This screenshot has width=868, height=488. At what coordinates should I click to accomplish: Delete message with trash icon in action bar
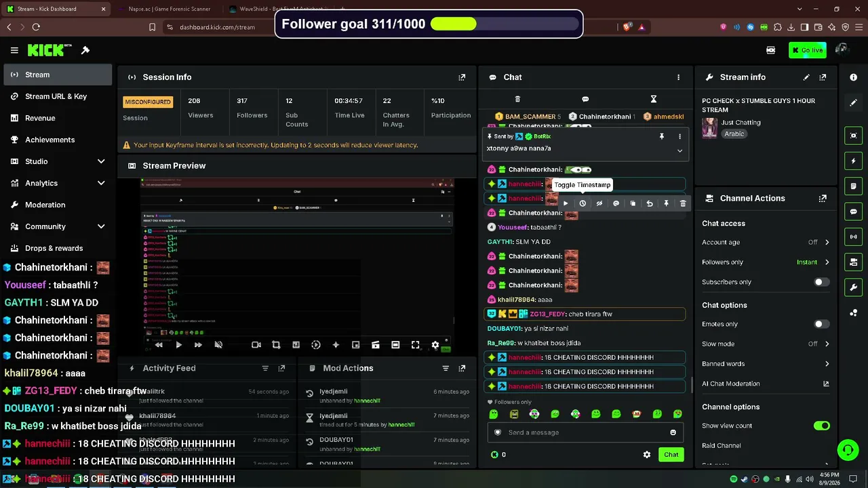click(683, 203)
